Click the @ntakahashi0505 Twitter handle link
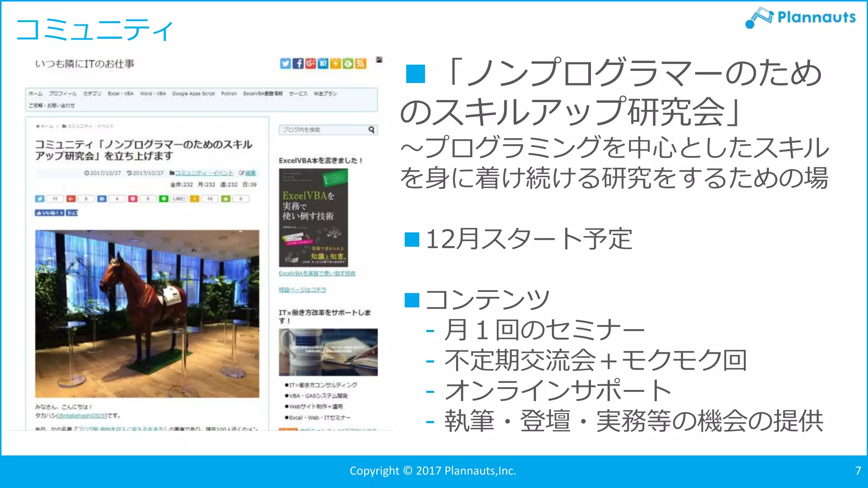Screen dimensions: 868x488 (81, 416)
